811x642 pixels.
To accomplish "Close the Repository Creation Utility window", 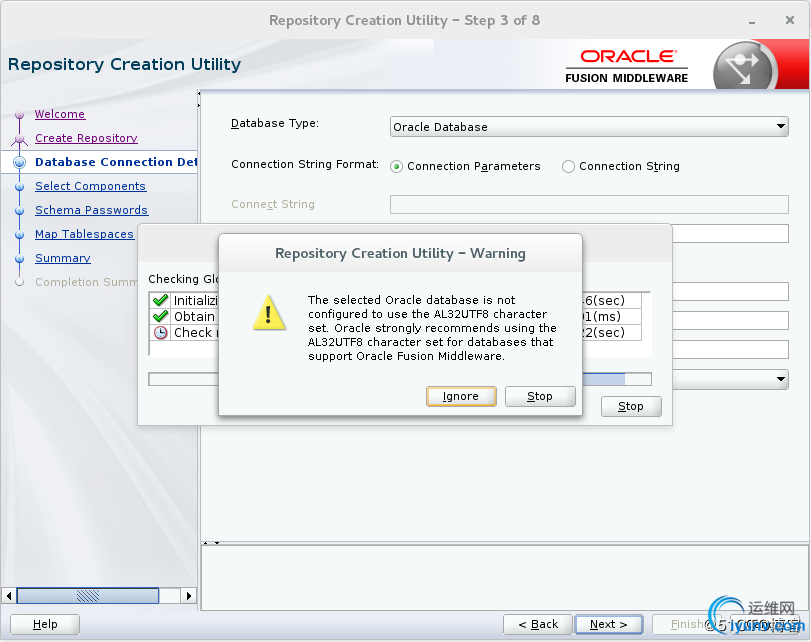I will [x=790, y=20].
